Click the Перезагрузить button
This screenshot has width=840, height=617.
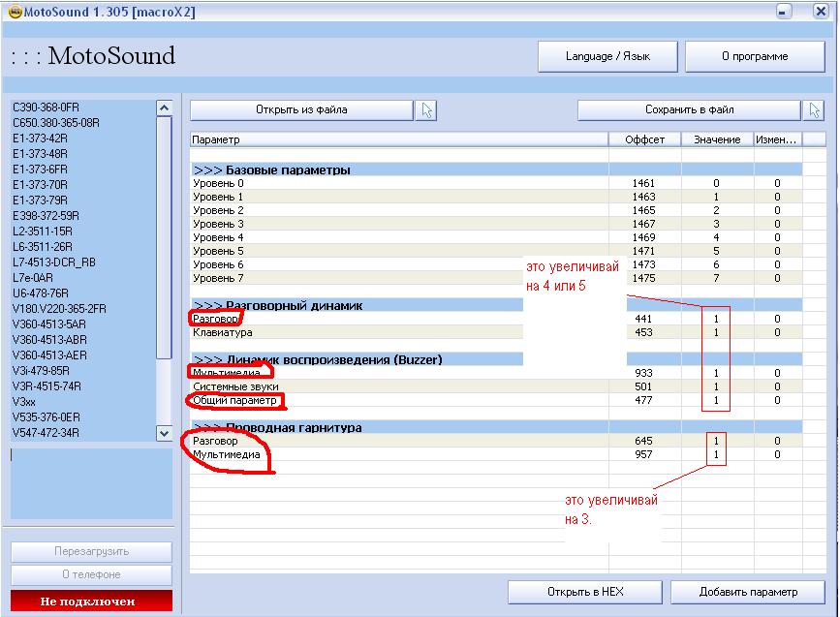[x=91, y=551]
